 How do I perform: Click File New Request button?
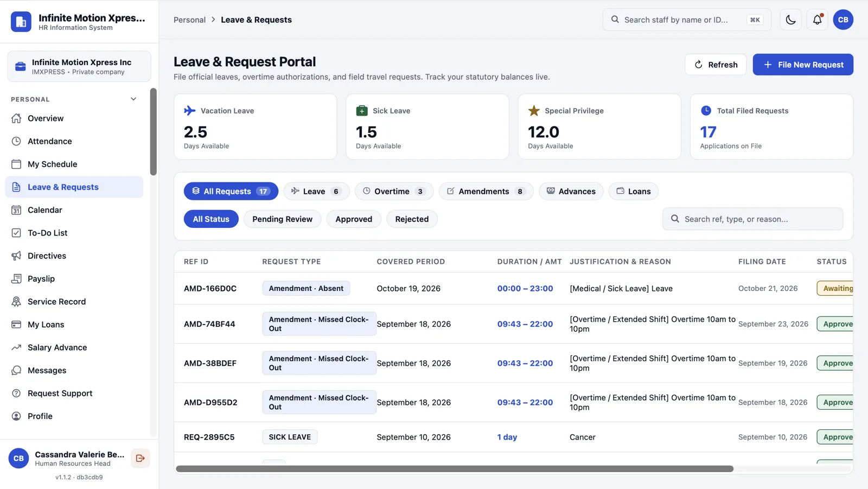(803, 65)
